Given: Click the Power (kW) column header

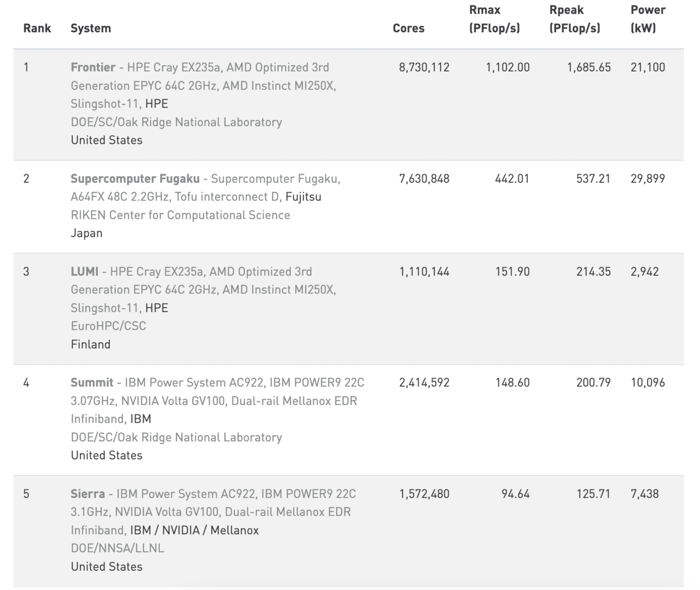Looking at the screenshot, I should coord(647,19).
